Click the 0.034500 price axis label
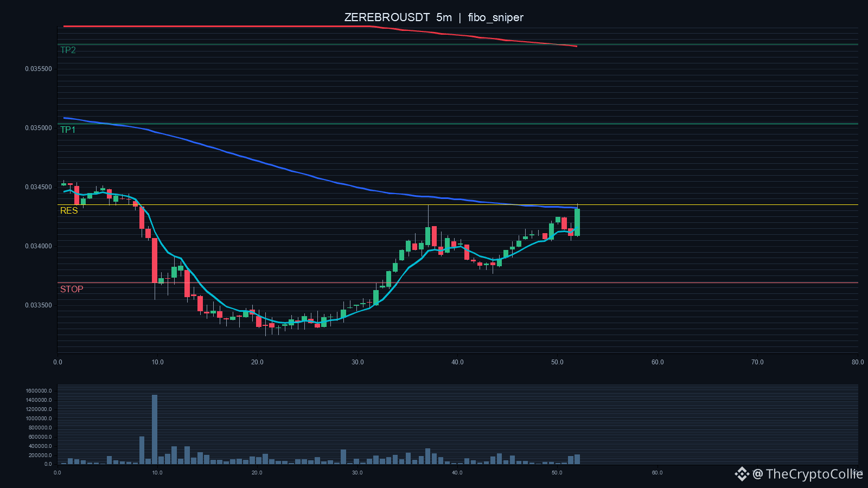868x488 pixels. point(39,187)
